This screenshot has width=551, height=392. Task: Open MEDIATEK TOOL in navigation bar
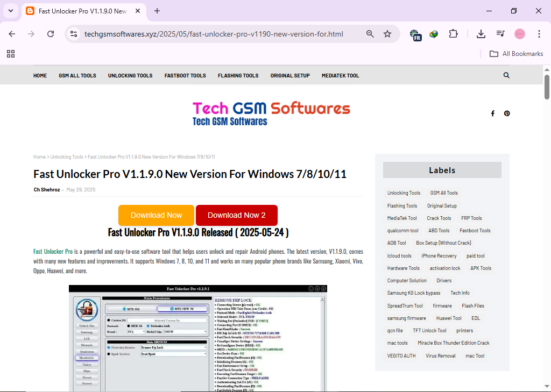coord(341,75)
